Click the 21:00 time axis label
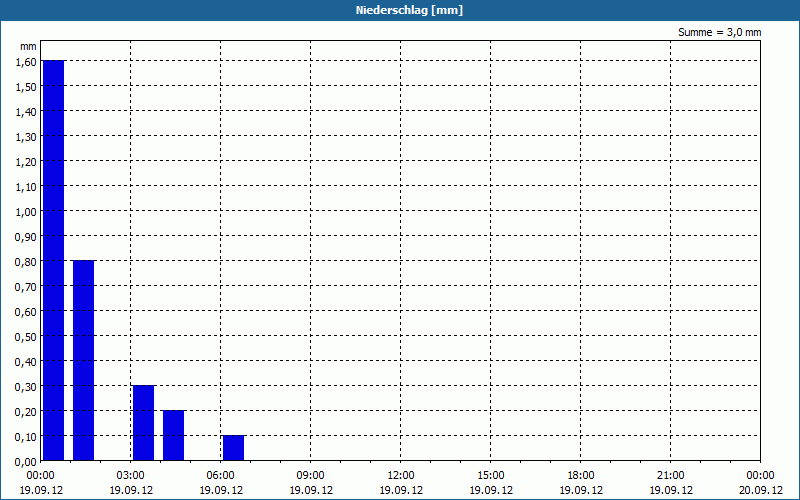Viewport: 800px width, 500px height. point(670,476)
